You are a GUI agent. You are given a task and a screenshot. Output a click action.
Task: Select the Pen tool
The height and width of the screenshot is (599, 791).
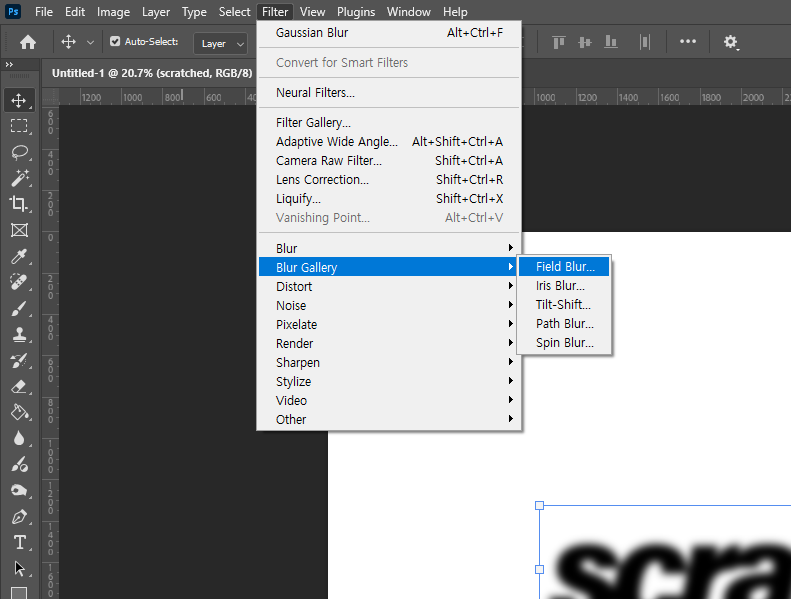coord(19,517)
